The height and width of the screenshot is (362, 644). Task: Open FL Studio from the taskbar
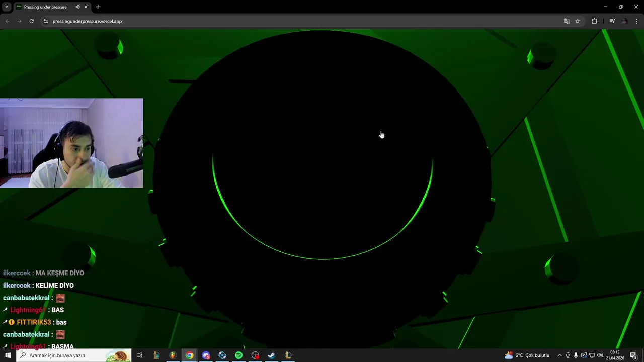(x=173, y=355)
